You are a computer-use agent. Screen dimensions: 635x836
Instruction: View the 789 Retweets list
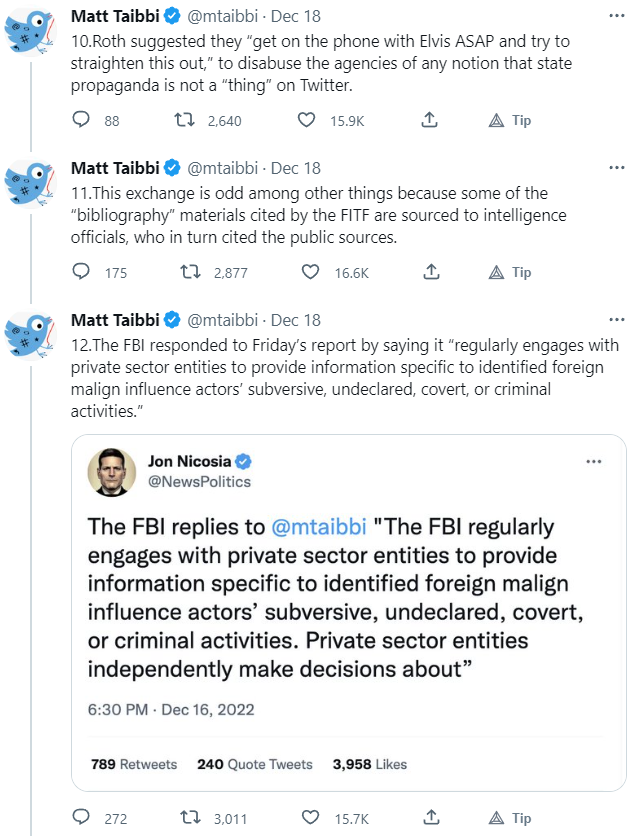[x=133, y=764]
